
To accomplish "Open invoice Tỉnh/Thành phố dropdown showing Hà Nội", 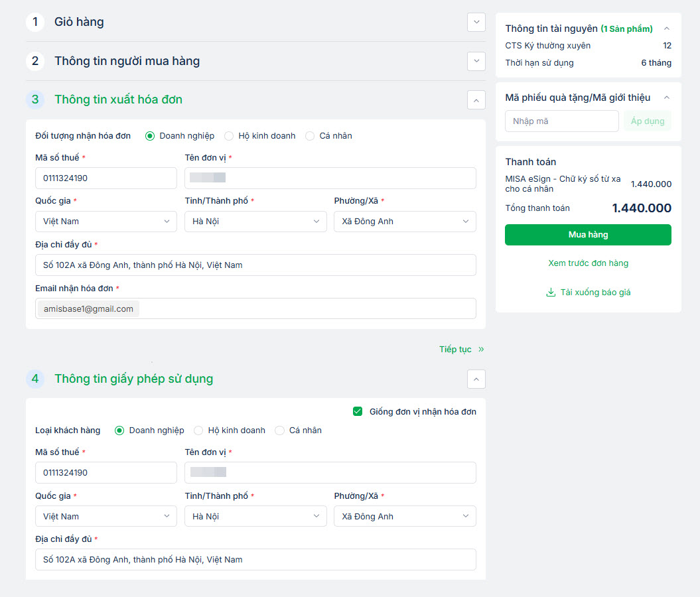I will [x=255, y=222].
